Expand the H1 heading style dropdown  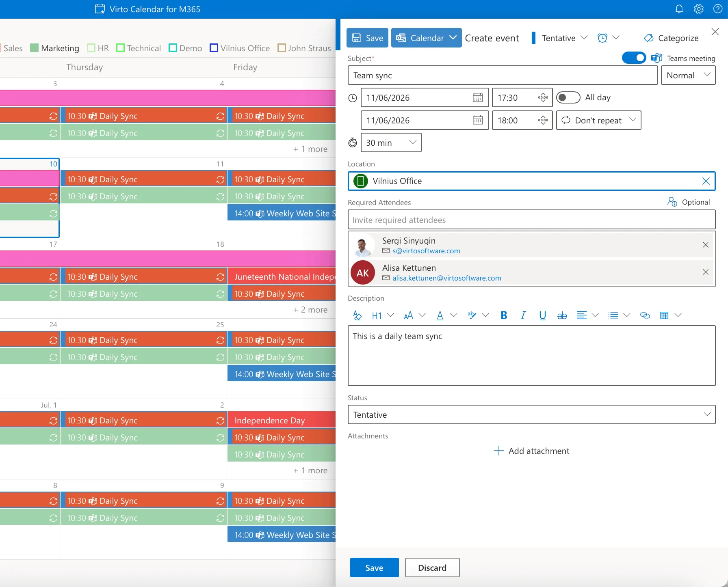(x=390, y=315)
